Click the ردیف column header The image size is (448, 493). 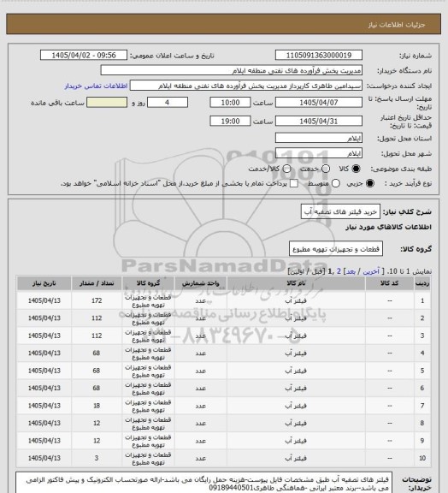click(422, 283)
